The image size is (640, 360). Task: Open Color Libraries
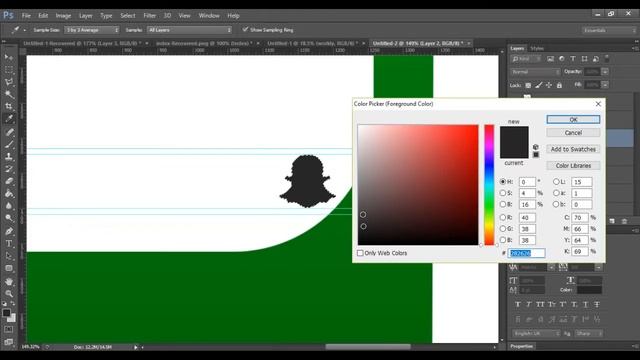[573, 165]
